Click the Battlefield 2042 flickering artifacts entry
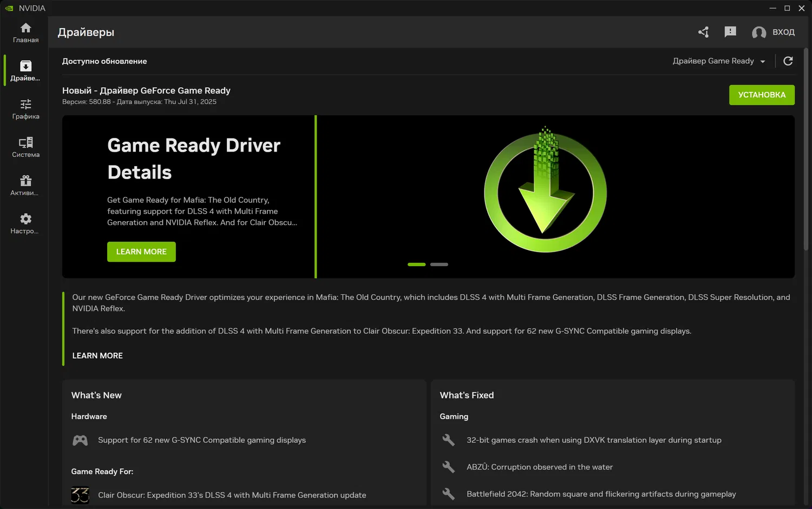The width and height of the screenshot is (812, 509). click(x=601, y=494)
